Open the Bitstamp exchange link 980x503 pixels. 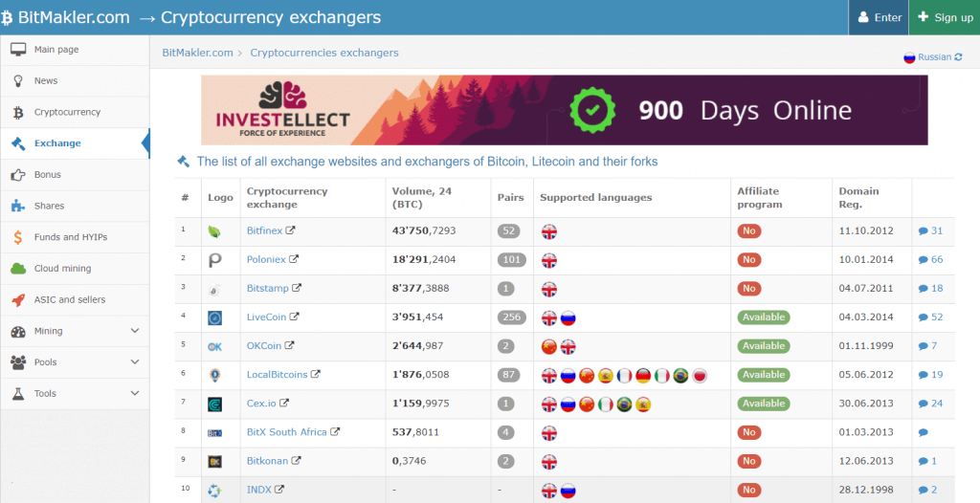(268, 288)
